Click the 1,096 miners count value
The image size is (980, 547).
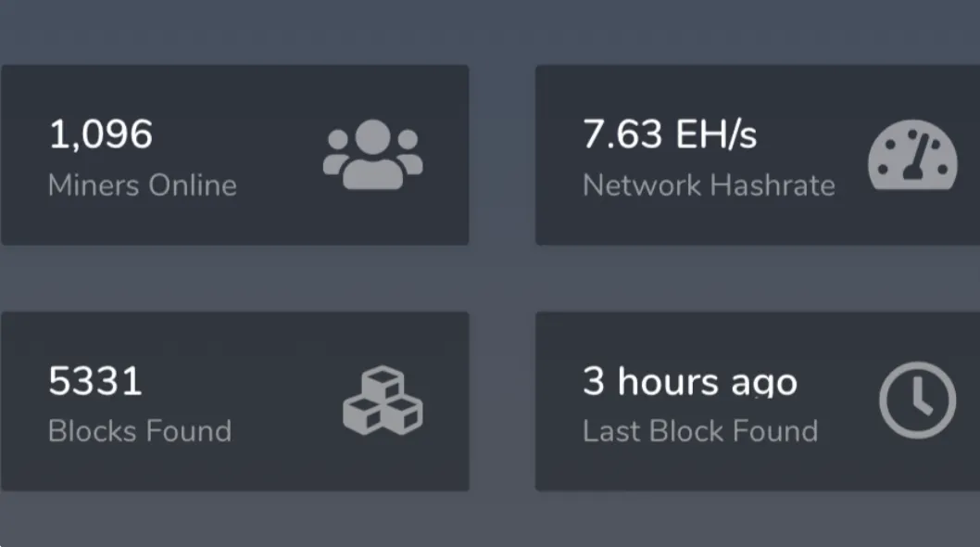click(x=101, y=134)
